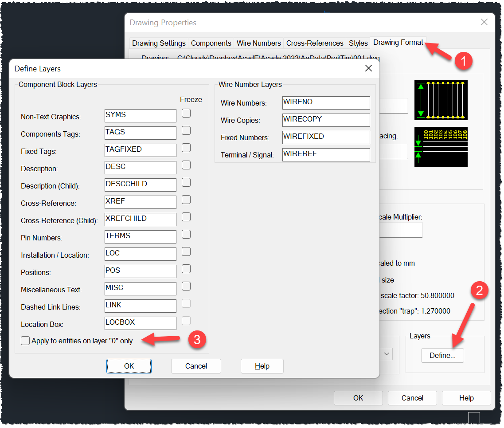
Task: Select the vertical ladder preview image
Action: click(441, 100)
